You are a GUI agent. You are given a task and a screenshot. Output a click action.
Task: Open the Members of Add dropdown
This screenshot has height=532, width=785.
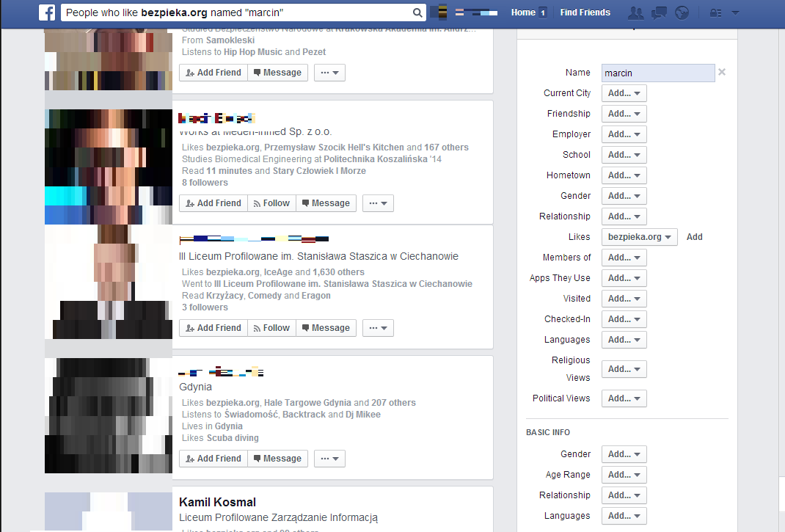pos(624,258)
